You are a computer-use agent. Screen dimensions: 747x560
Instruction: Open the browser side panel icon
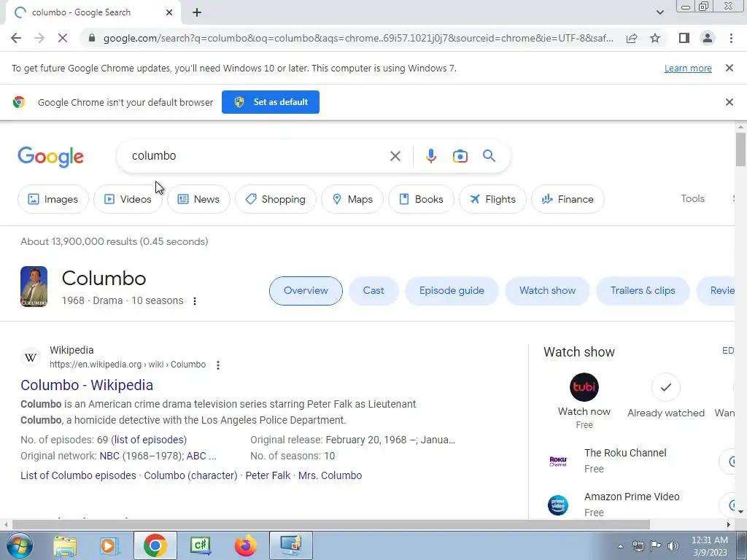(684, 38)
